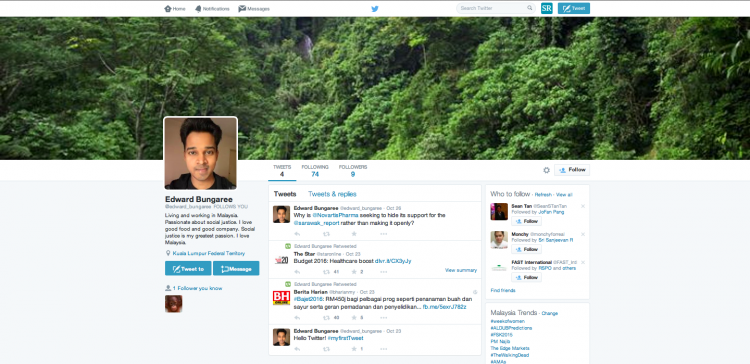750x364 pixels.
Task: Reply to The Star Budget 2016 tweet
Action: 297,272
